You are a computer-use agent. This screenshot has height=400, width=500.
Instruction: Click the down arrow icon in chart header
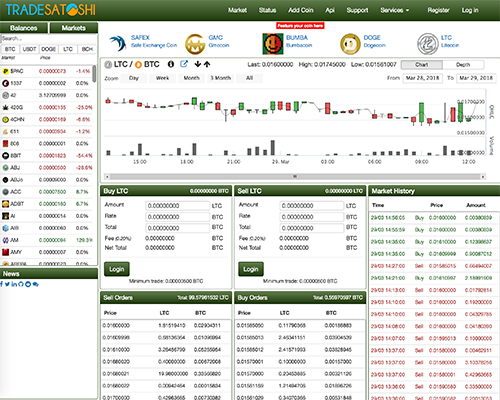198,64
